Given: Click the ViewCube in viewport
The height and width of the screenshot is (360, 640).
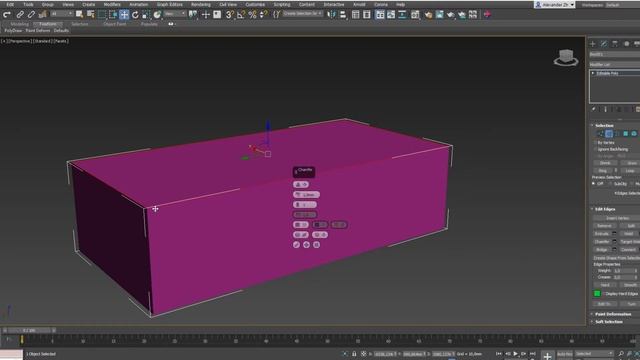Looking at the screenshot, I should 566,57.
